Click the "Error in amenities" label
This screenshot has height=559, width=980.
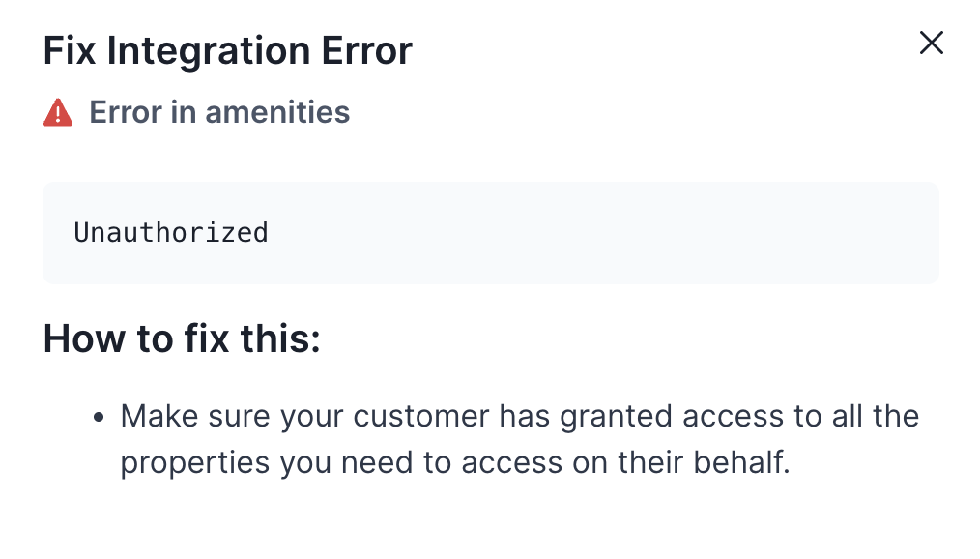(x=219, y=112)
